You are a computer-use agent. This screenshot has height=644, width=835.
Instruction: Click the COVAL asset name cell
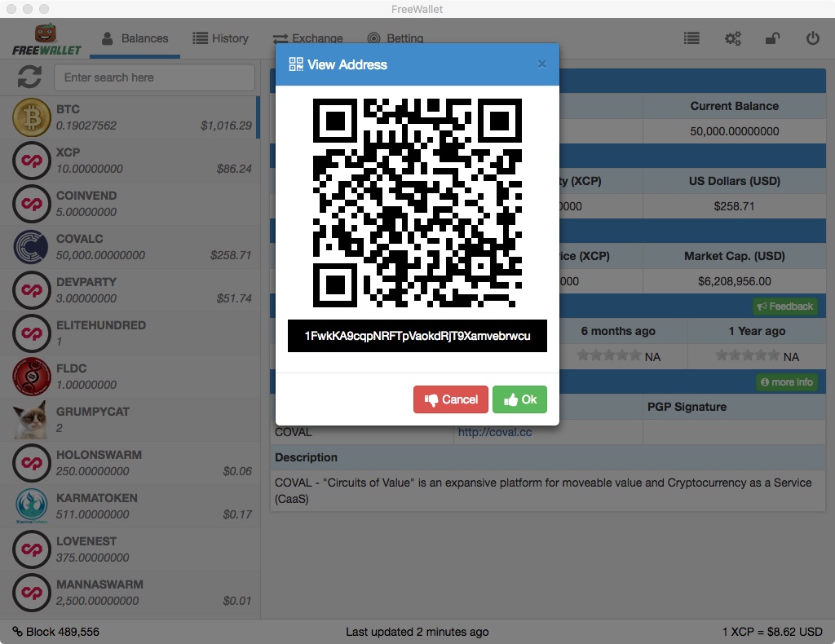(x=294, y=432)
